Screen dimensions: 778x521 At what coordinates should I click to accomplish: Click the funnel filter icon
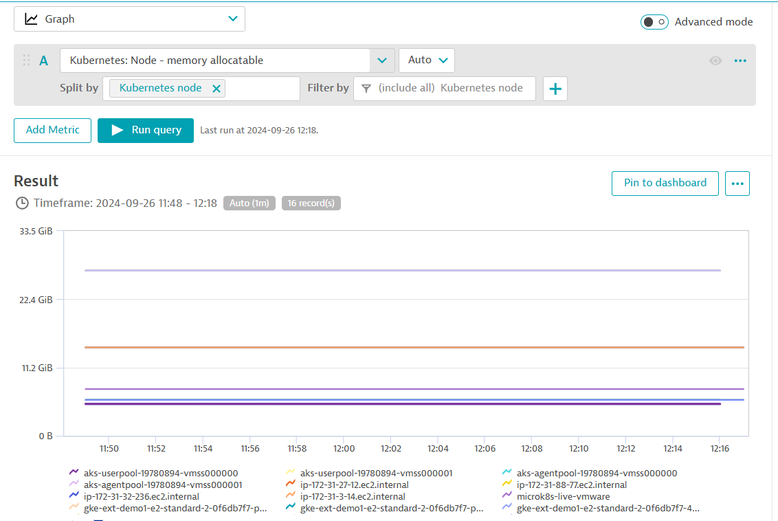(x=366, y=89)
